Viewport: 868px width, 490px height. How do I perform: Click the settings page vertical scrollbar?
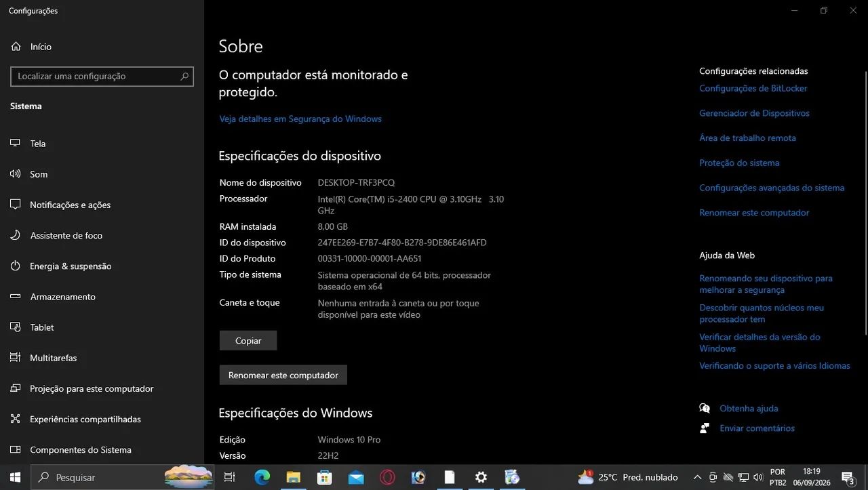(865, 203)
